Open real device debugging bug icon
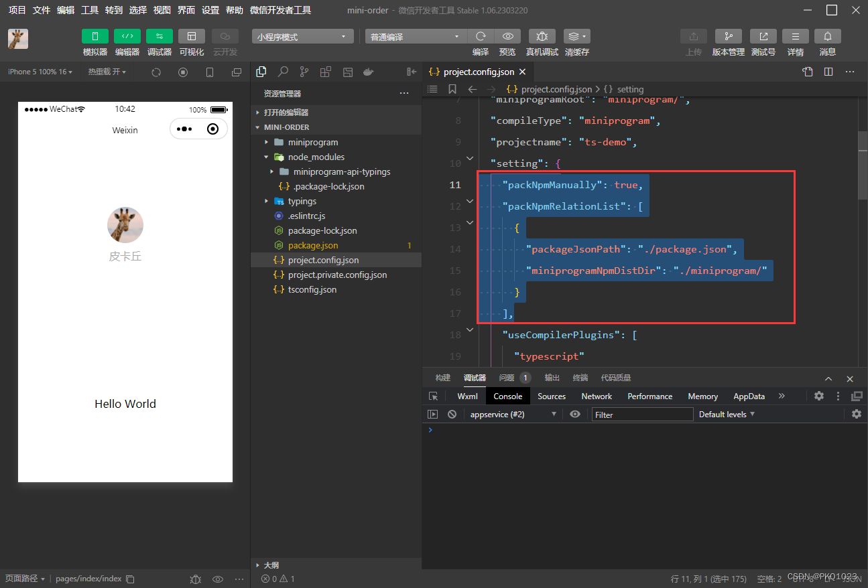868x588 pixels. (542, 36)
